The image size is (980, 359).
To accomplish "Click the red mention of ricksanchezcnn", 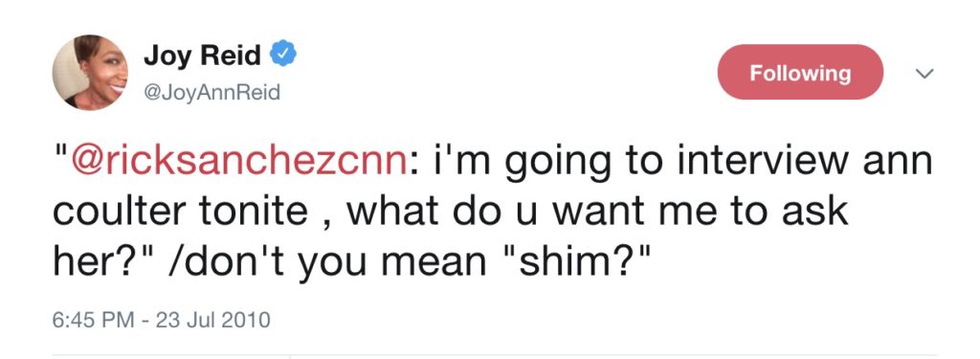I will click(238, 162).
